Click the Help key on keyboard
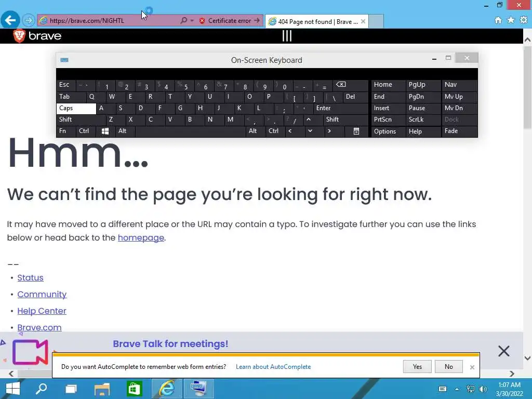Image resolution: width=532 pixels, height=399 pixels. click(423, 131)
